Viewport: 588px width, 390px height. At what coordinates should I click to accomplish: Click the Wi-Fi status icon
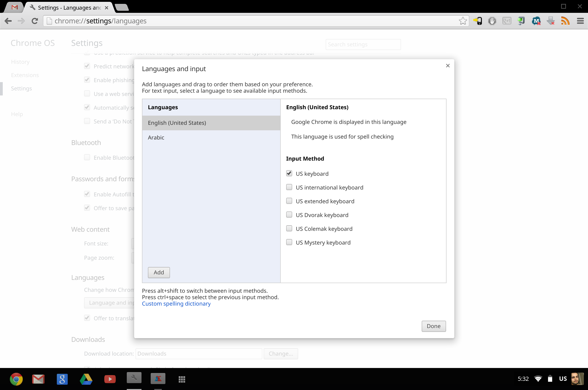point(538,379)
